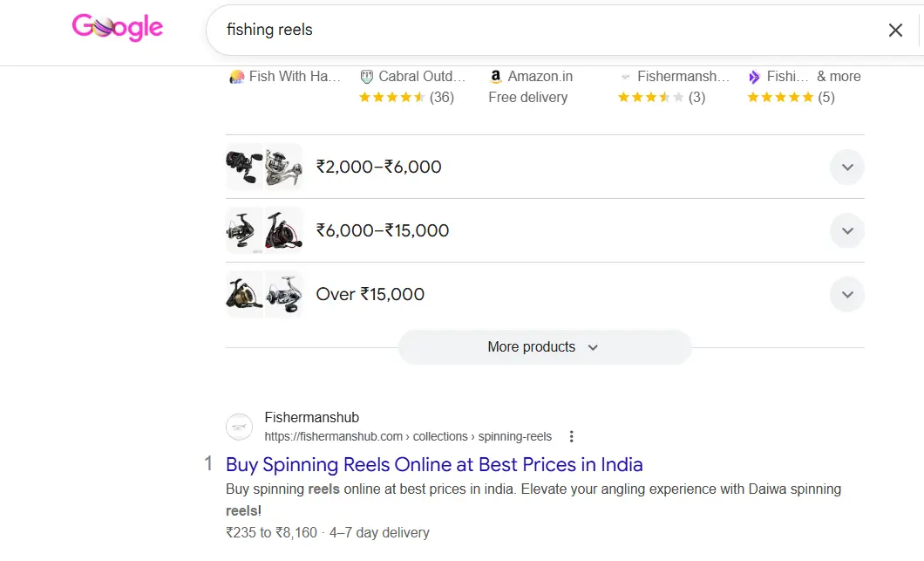Expand the Over ₹15,000 price range
This screenshot has height=561, width=924.
coord(846,295)
